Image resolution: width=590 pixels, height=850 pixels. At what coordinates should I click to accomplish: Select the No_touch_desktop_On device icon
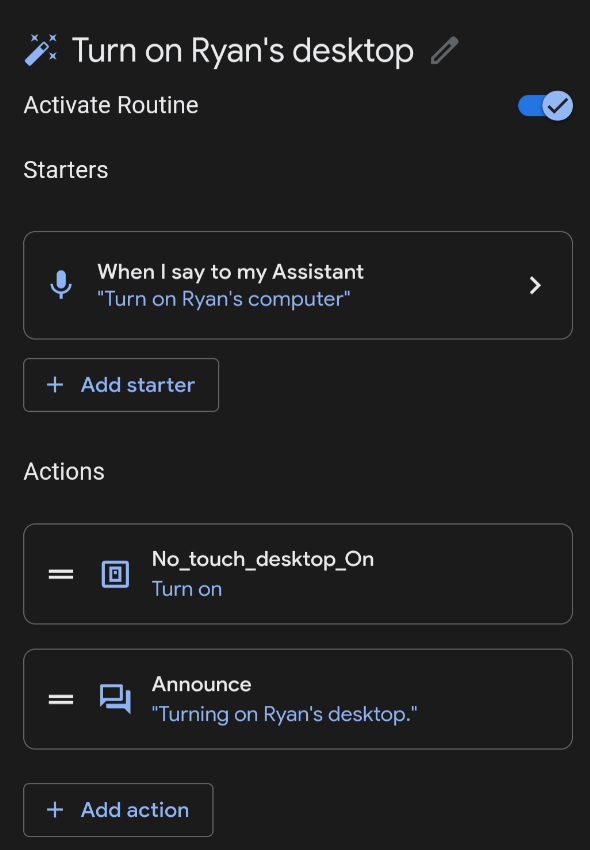[x=113, y=574]
